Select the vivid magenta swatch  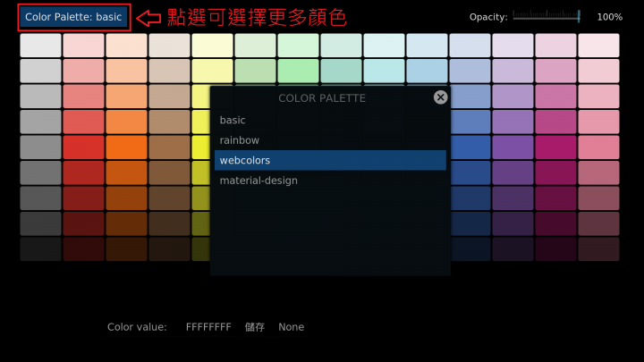[x=555, y=147]
